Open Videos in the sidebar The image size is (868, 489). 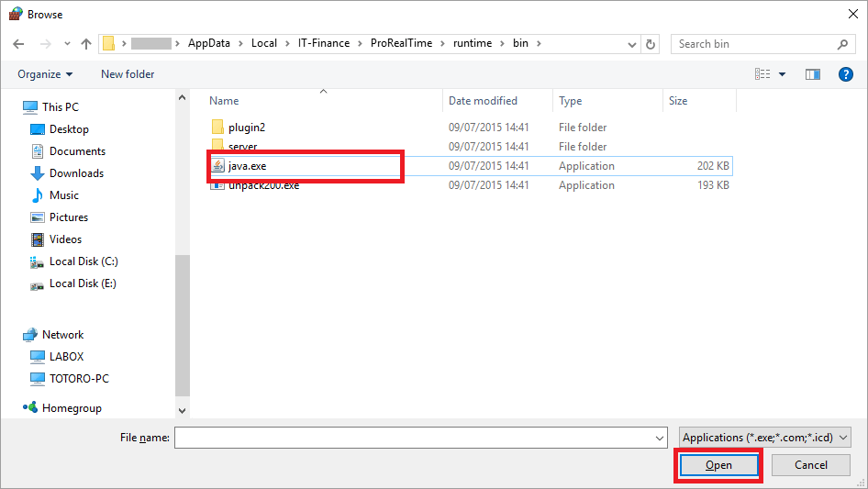(65, 239)
